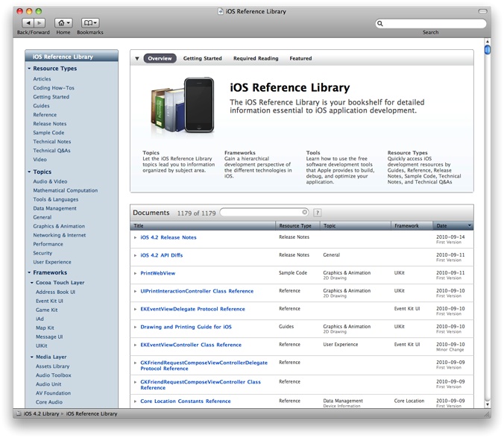Collapse the Media Layer group
This screenshot has width=504, height=438.
tap(32, 357)
